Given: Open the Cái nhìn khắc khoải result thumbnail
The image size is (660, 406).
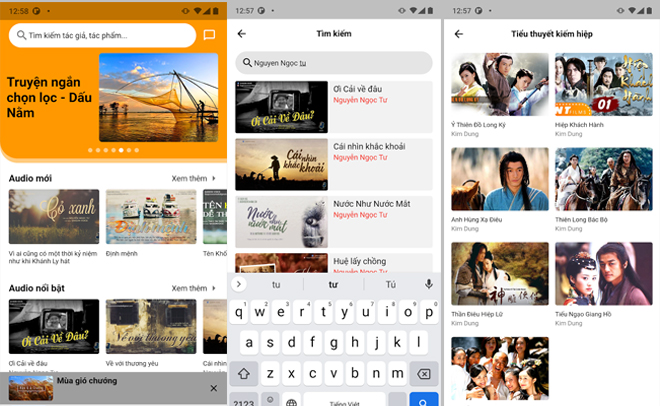Looking at the screenshot, I should tap(282, 165).
